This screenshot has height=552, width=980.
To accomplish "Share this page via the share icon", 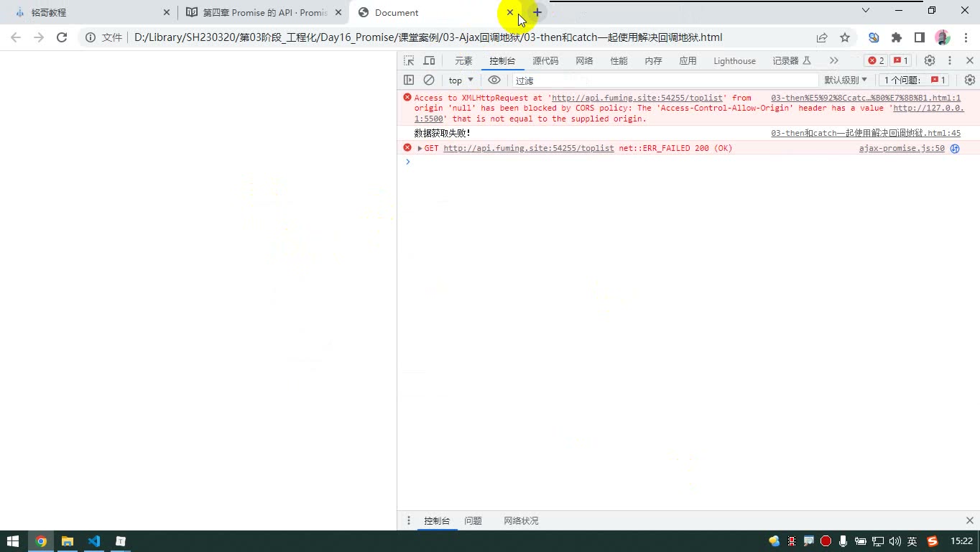I will click(822, 37).
